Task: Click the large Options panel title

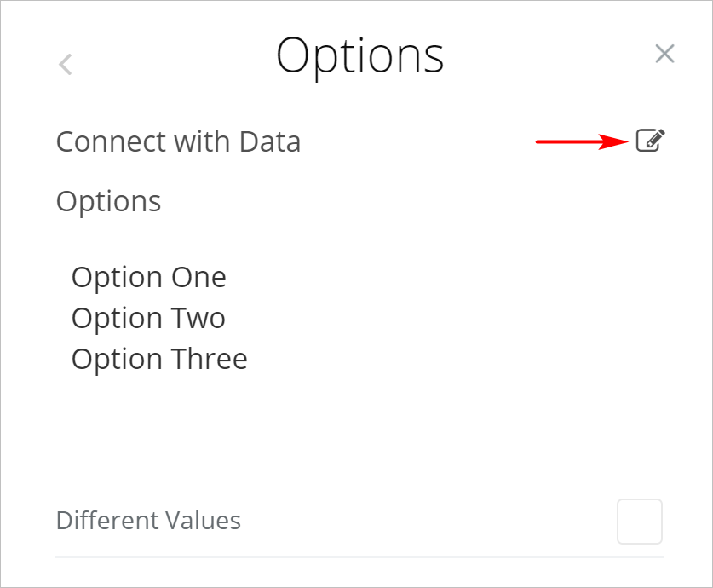Action: pos(359,55)
